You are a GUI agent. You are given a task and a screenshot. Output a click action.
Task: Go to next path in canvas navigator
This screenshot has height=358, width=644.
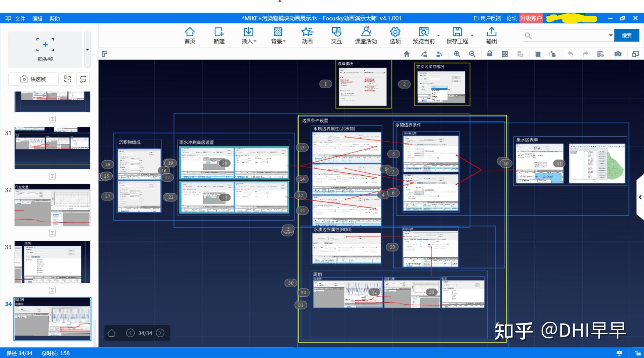(x=160, y=333)
